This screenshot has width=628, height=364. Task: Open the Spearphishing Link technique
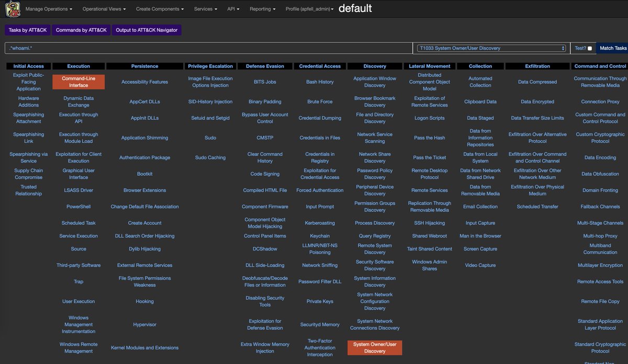[x=29, y=138]
